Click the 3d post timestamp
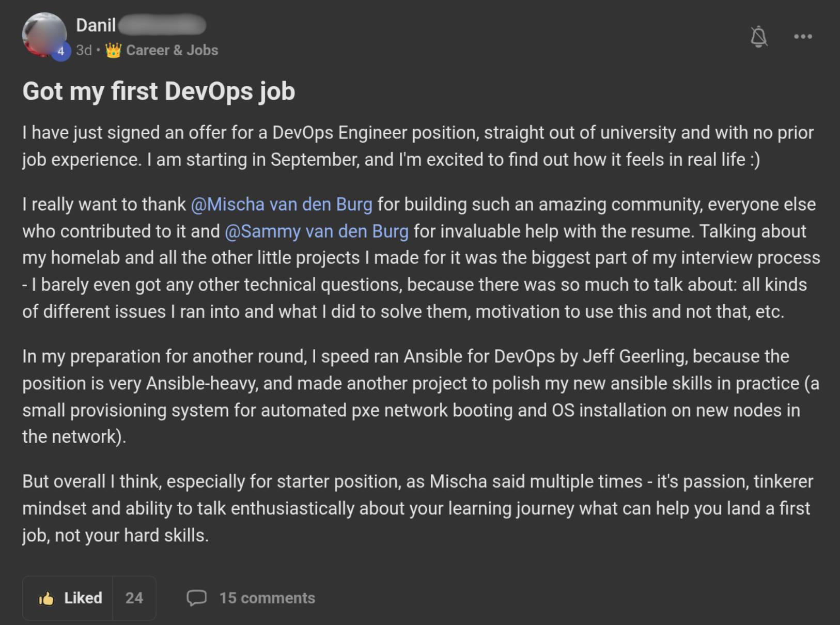Image resolution: width=840 pixels, height=625 pixels. (x=84, y=50)
